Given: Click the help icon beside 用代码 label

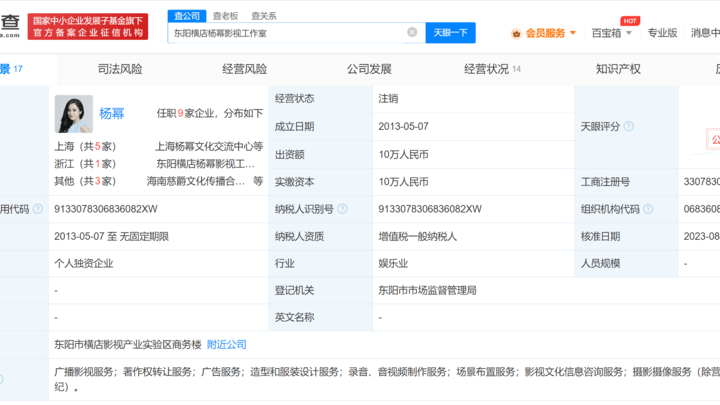Looking at the screenshot, I should (x=38, y=209).
